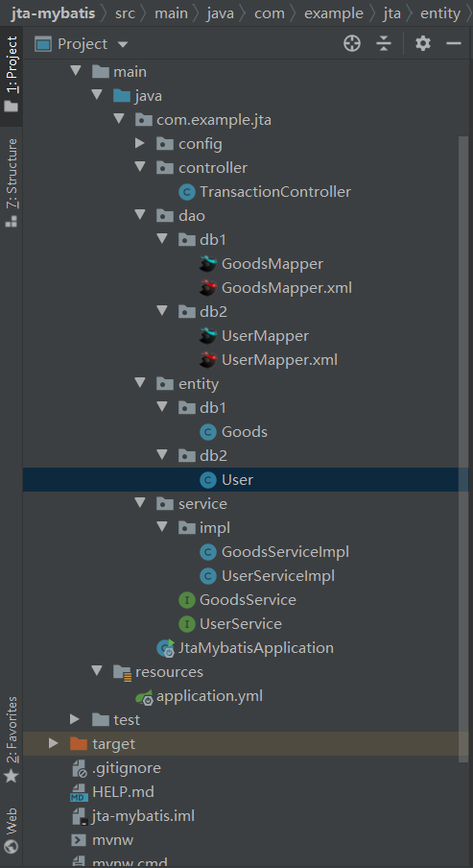This screenshot has height=868, width=473.
Task: Click the .gitignore file icon
Action: click(x=80, y=768)
